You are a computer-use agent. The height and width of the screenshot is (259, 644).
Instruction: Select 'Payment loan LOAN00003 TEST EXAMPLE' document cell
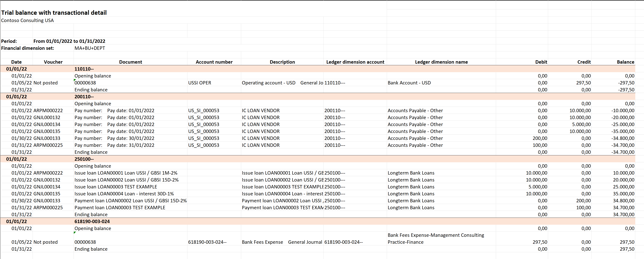pyautogui.click(x=120, y=208)
